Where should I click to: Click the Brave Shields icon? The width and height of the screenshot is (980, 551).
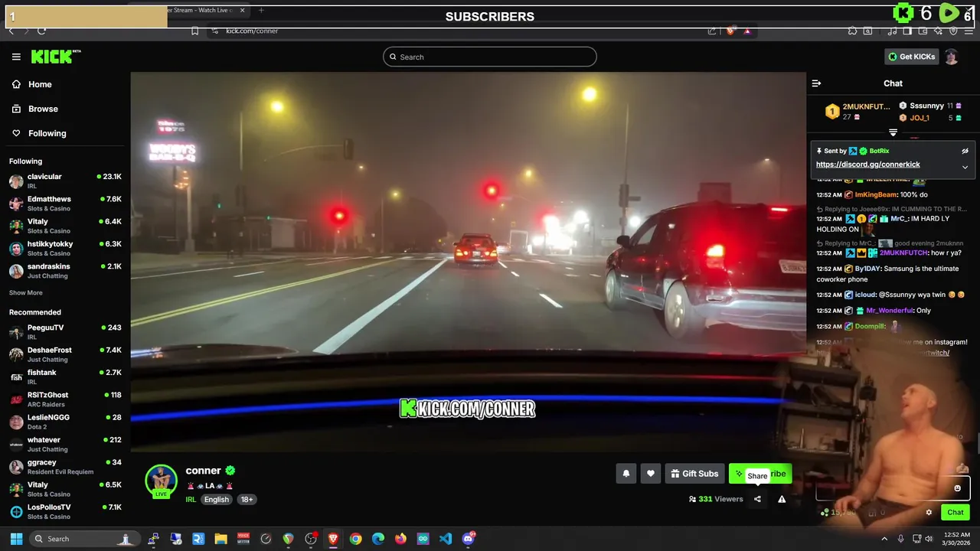[730, 31]
